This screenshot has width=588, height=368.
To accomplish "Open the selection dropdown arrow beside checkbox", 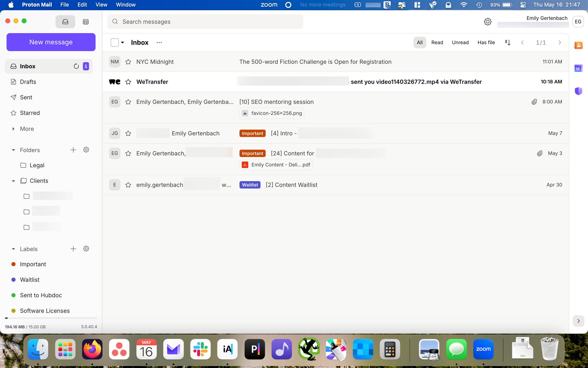I will [x=122, y=43].
